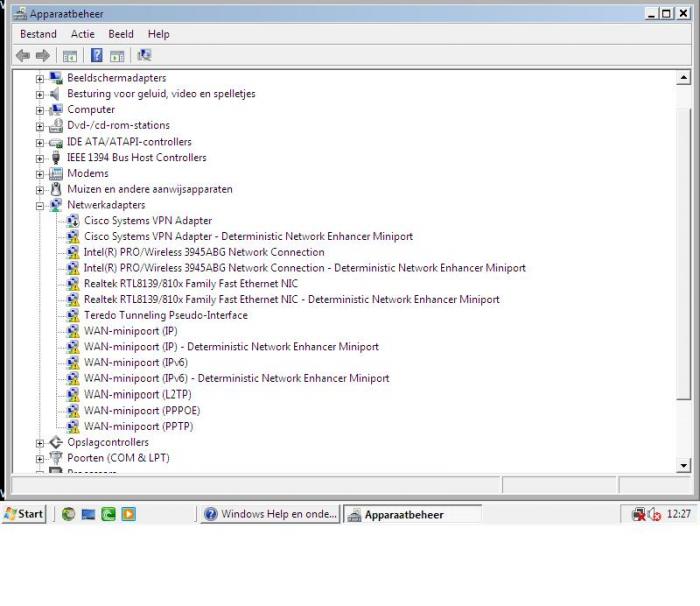Click the Opslagcontrollers category icon
Image resolution: width=700 pixels, height=606 pixels.
click(56, 443)
